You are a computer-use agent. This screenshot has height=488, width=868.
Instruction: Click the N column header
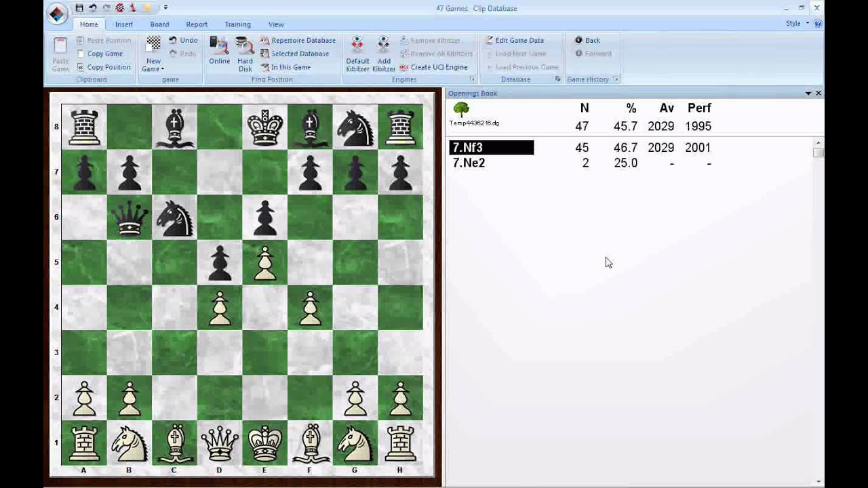tap(585, 108)
